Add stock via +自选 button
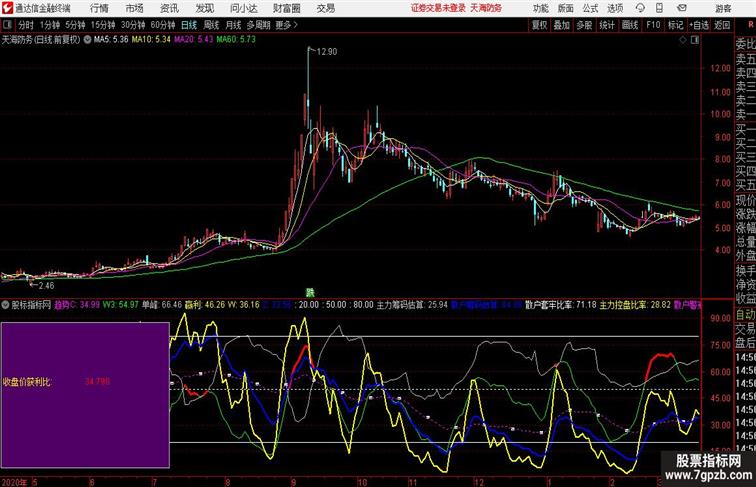Screen dimensions: 756x487 (x=699, y=25)
